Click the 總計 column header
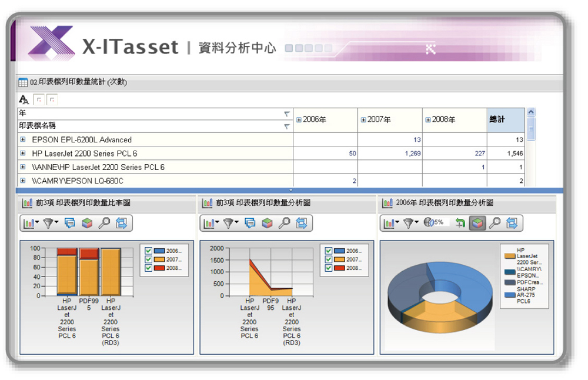The width and height of the screenshot is (588, 380). [506, 120]
